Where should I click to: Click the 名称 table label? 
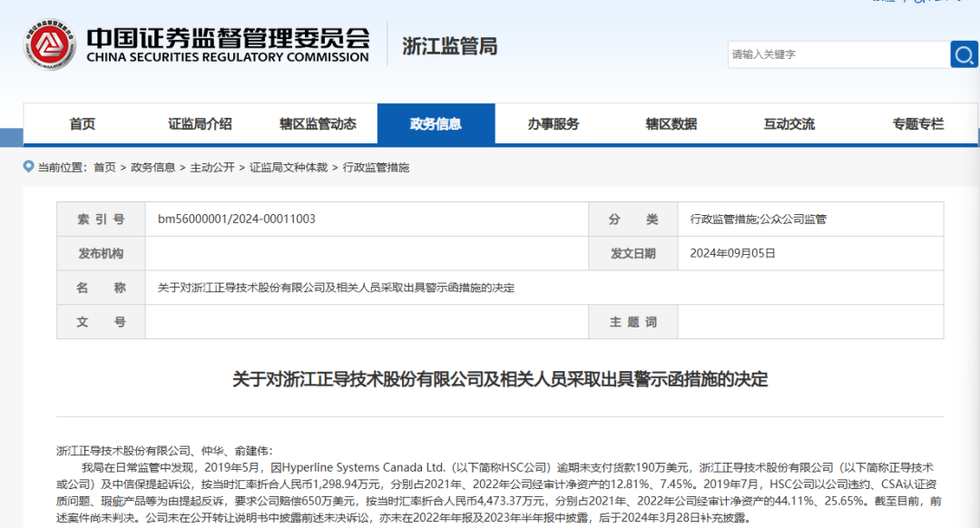click(x=101, y=288)
